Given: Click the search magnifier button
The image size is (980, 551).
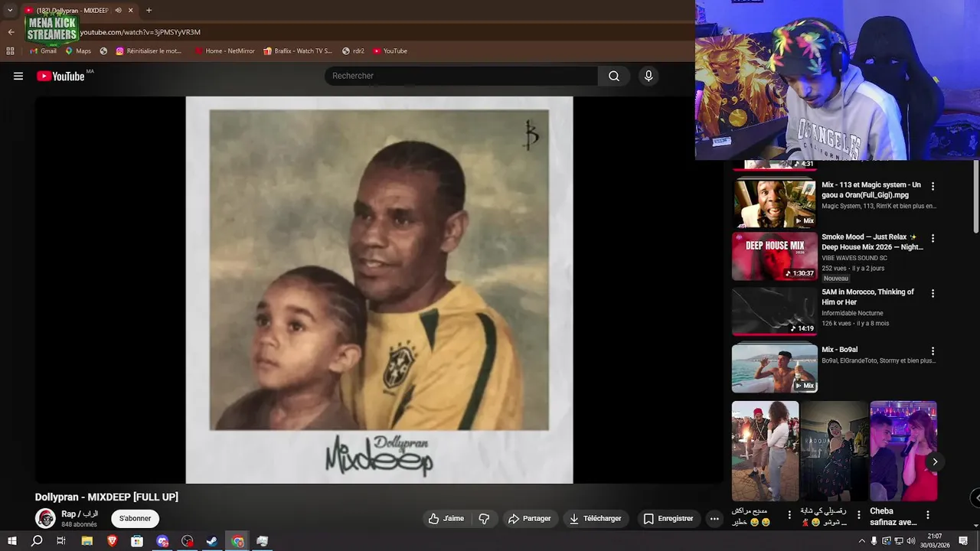Looking at the screenshot, I should [x=614, y=76].
